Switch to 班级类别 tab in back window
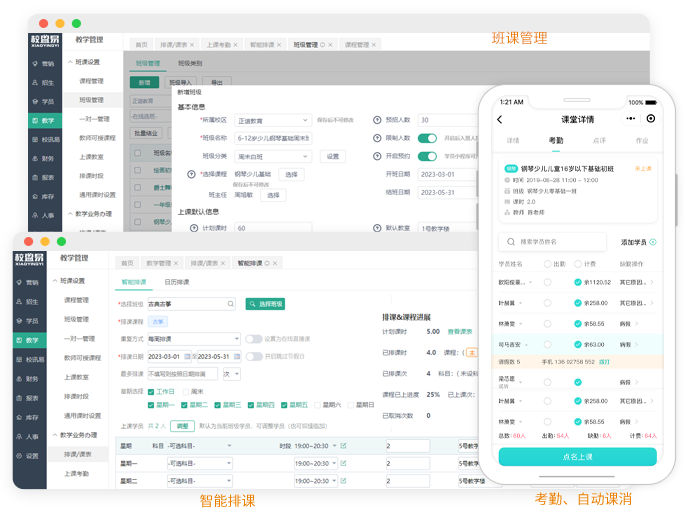The height and width of the screenshot is (514, 685). pyautogui.click(x=190, y=63)
